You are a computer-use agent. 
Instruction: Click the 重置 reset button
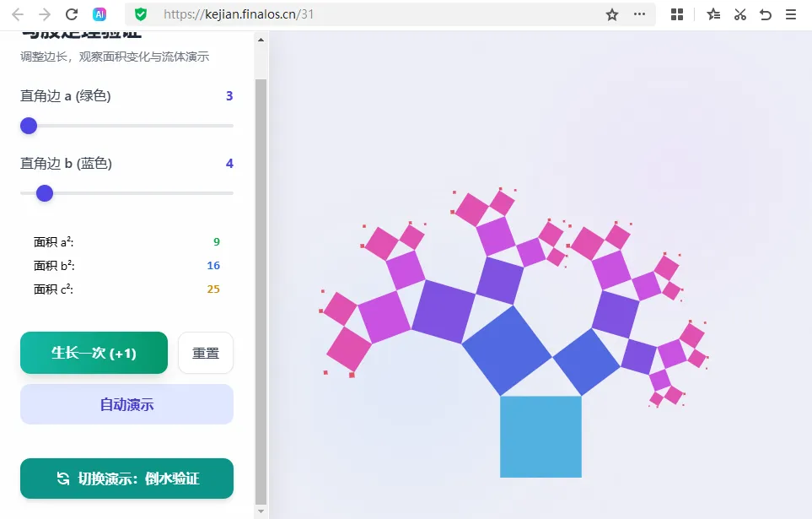(x=206, y=353)
